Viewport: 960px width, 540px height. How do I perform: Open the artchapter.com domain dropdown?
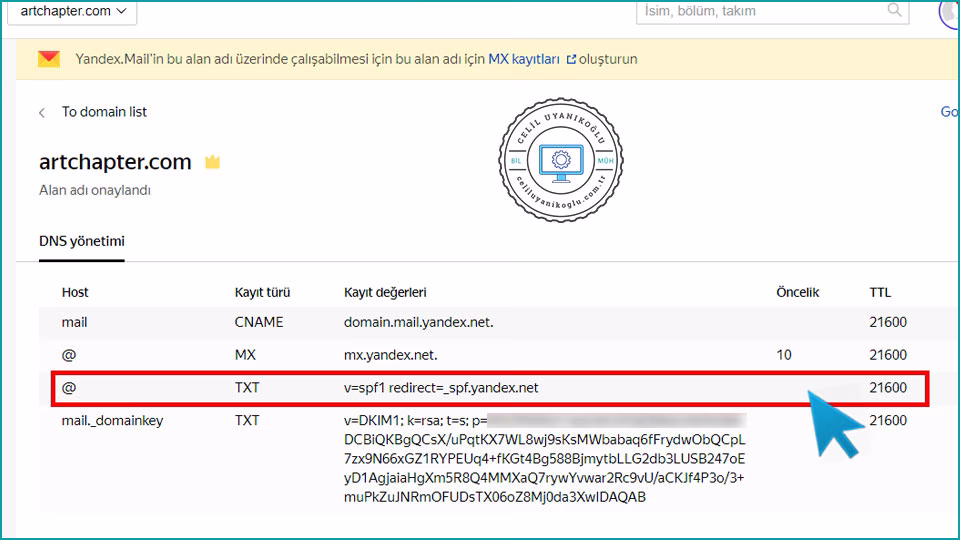click(72, 11)
